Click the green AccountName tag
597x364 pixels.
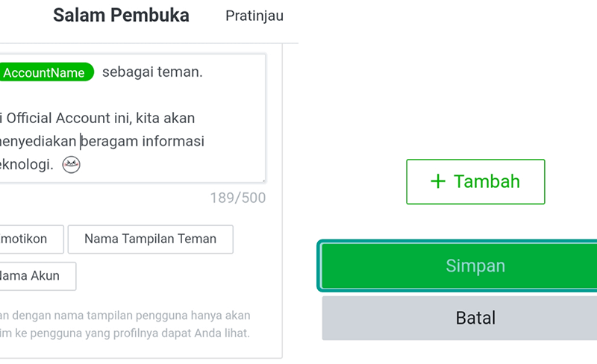46,72
